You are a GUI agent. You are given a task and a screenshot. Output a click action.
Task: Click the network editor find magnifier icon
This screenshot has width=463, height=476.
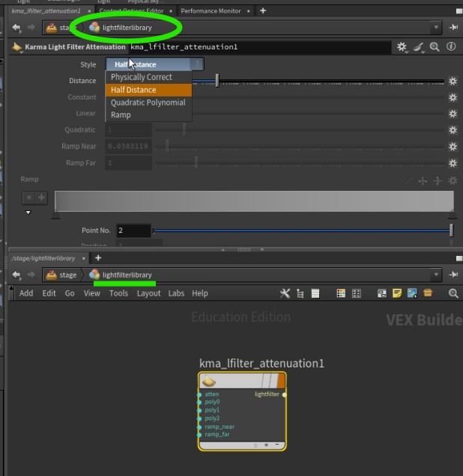453,293
